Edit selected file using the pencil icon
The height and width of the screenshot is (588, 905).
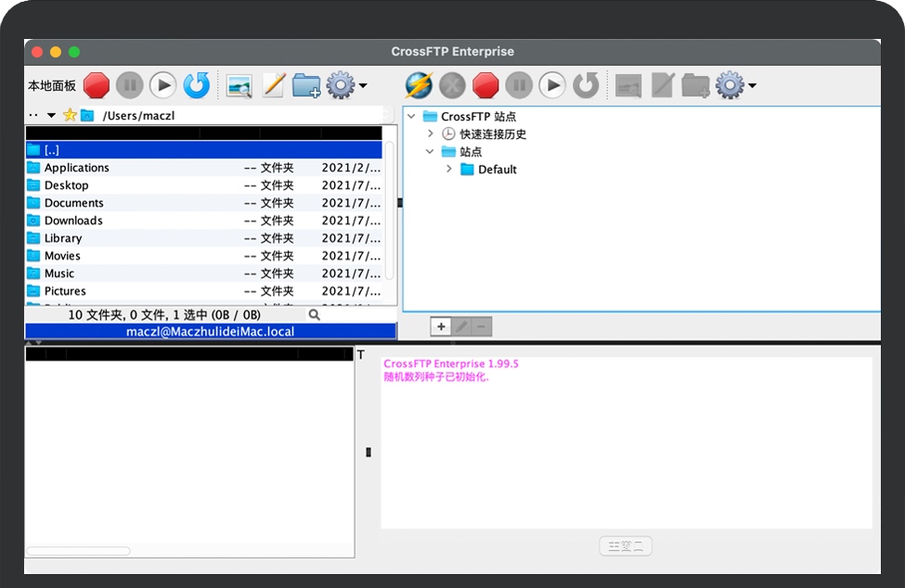[272, 84]
